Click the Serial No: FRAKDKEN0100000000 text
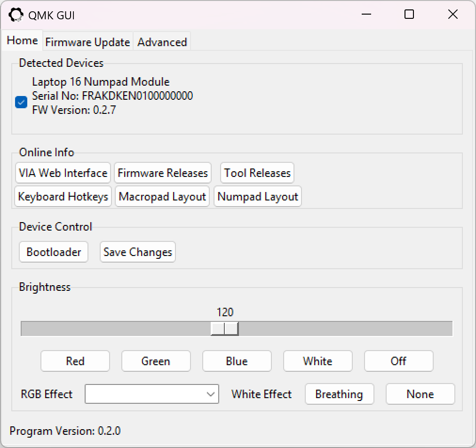 [112, 96]
